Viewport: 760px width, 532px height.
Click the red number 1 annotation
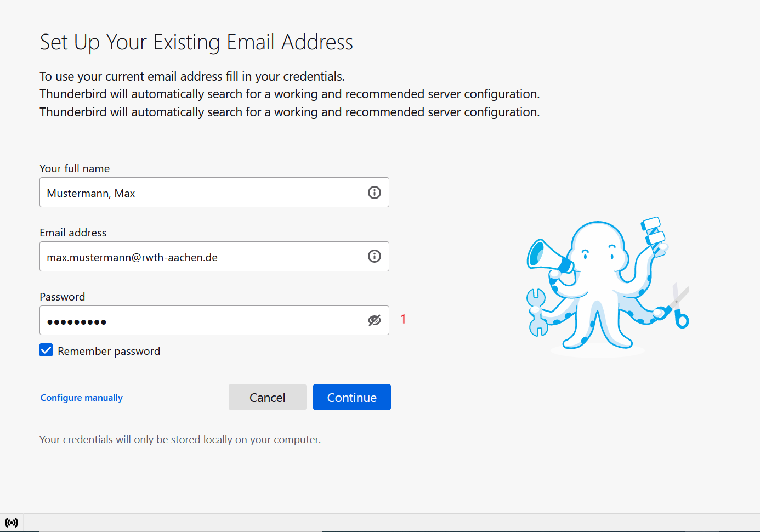403,319
